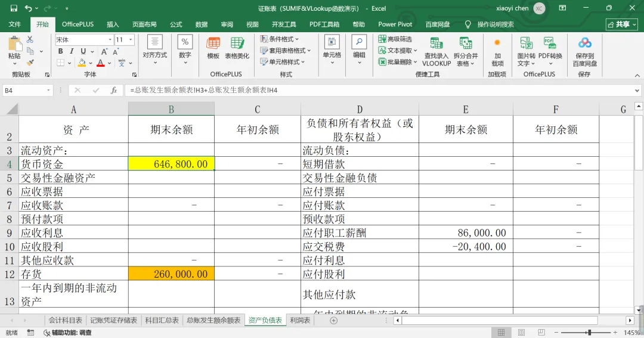Screen dimensions: 644x338
Task: Open the 总账发生额余额表 sheet
Action: click(x=213, y=320)
